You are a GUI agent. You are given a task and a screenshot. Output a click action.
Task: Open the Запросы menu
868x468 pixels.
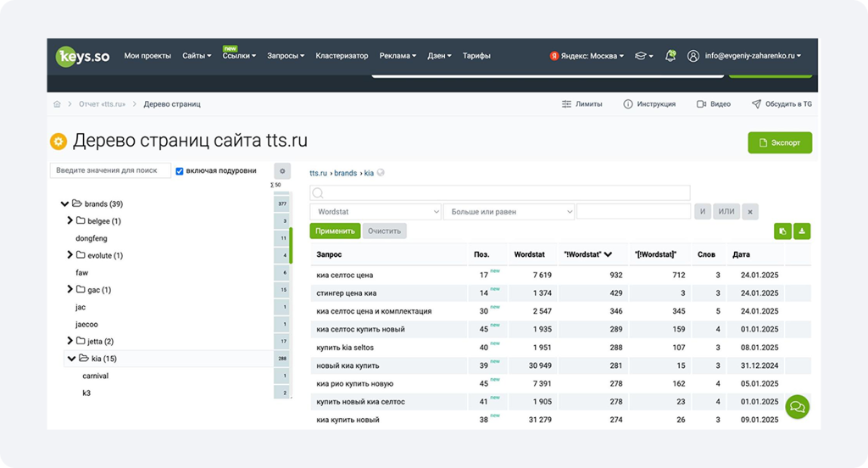point(286,56)
